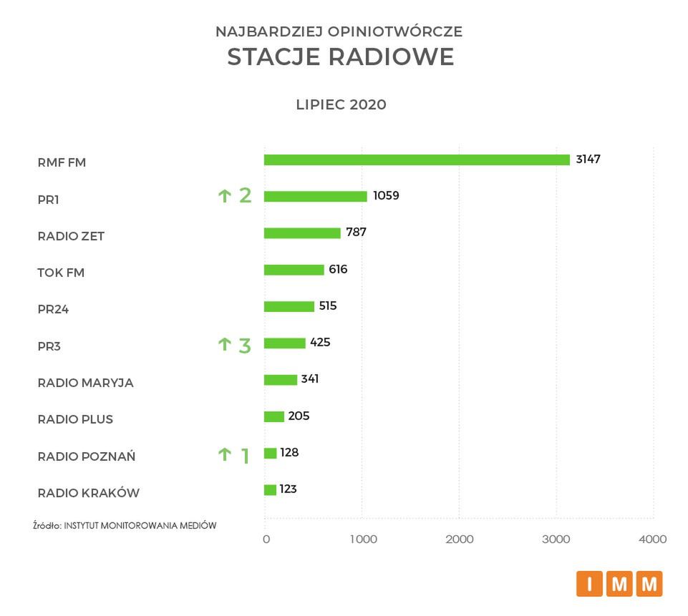The height and width of the screenshot is (616, 688).
Task: Click the PR1 station label
Action: point(48,200)
